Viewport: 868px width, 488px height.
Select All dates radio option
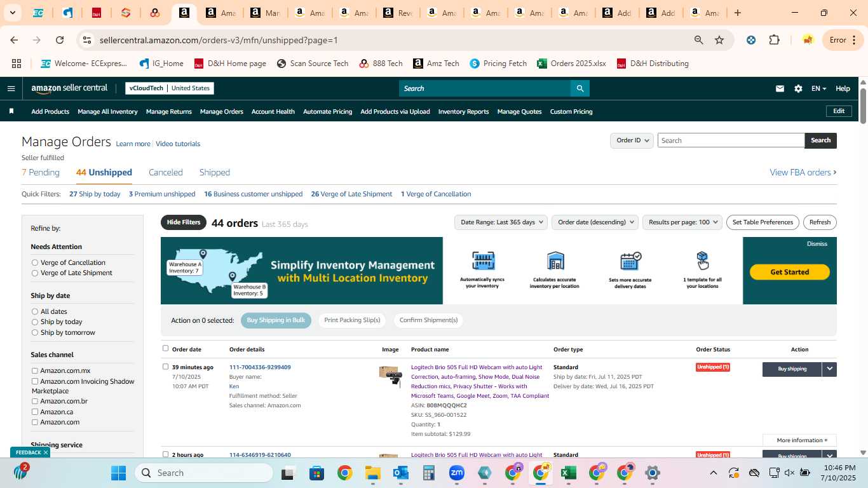click(35, 311)
